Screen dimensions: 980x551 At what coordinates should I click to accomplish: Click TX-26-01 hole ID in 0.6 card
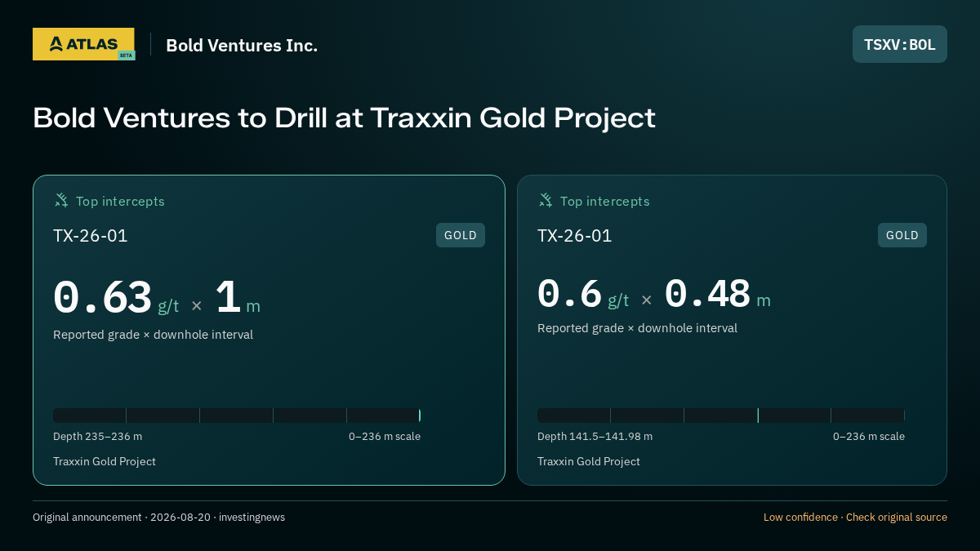pyautogui.click(x=575, y=236)
